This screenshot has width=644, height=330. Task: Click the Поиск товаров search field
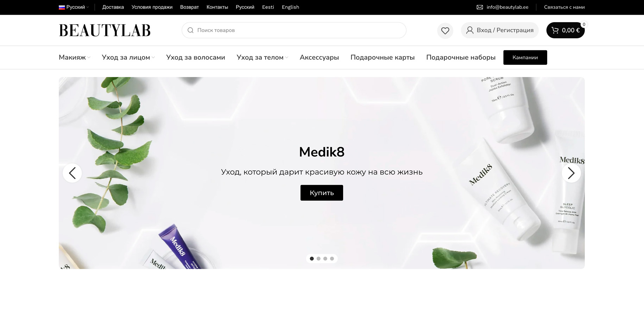pos(294,30)
